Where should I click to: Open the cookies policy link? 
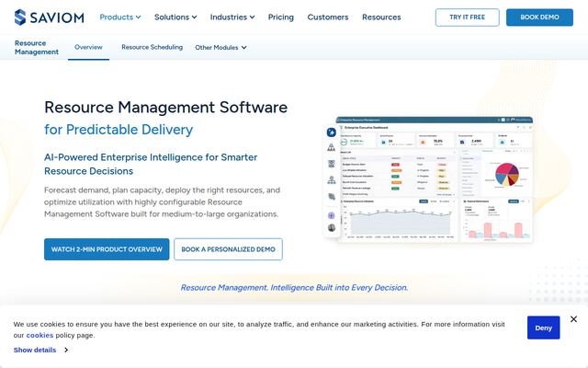point(40,335)
